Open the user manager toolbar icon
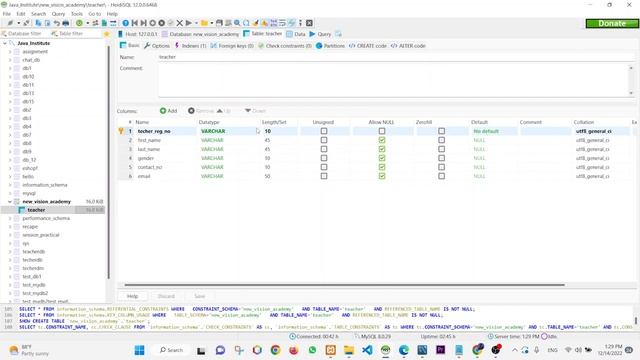The height and width of the screenshot is (360, 640). [x=95, y=23]
